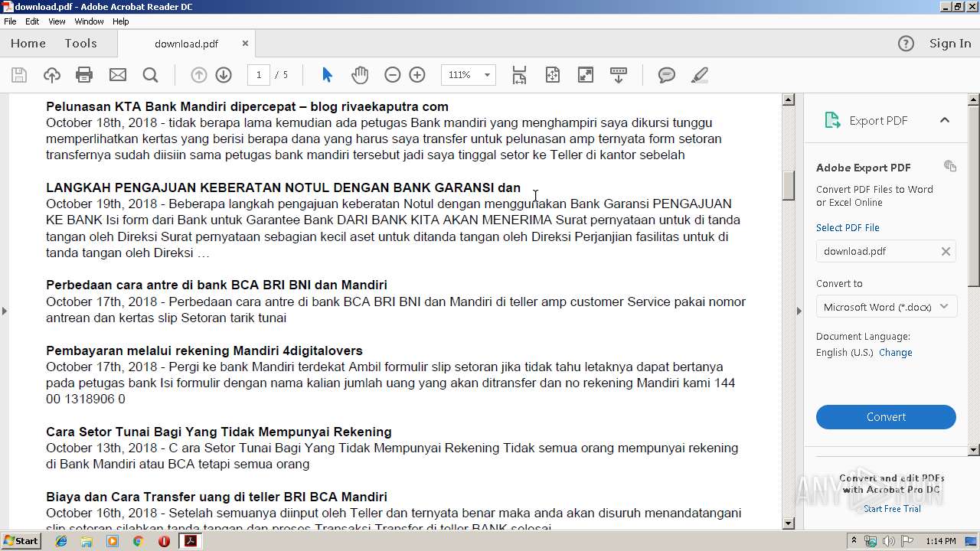Image resolution: width=980 pixels, height=551 pixels.
Task: Open the File menu
Action: click(x=10, y=21)
